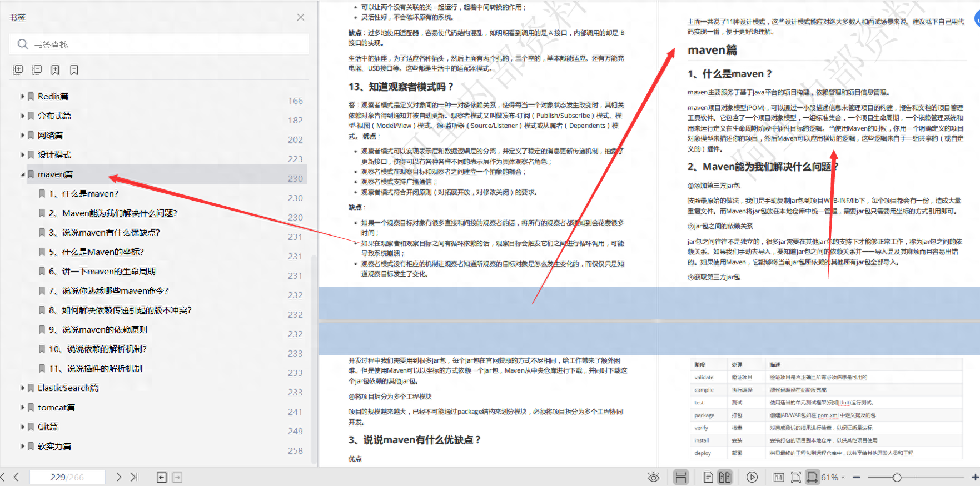Click fit page icon
980x486 pixels.
pyautogui.click(x=795, y=477)
